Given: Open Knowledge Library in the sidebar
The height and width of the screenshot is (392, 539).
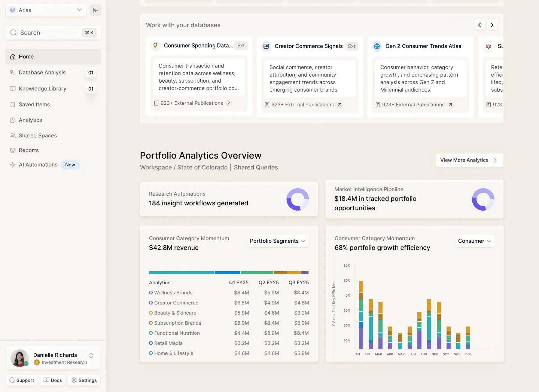Looking at the screenshot, I should [x=53, y=89].
